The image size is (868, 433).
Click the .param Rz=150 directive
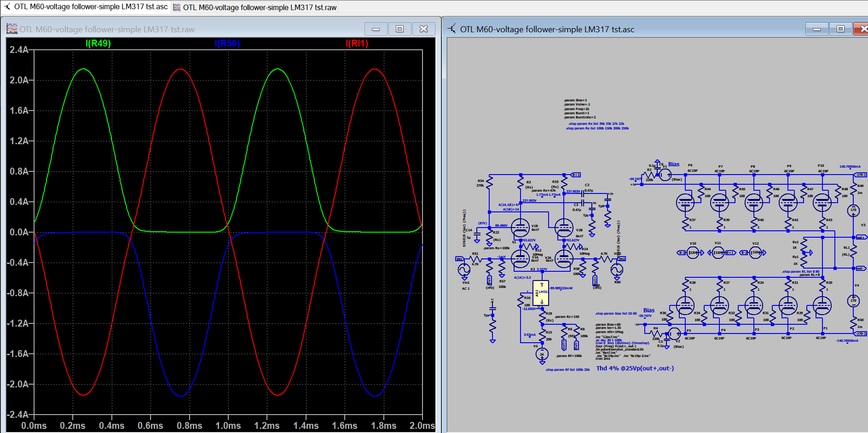click(567, 317)
